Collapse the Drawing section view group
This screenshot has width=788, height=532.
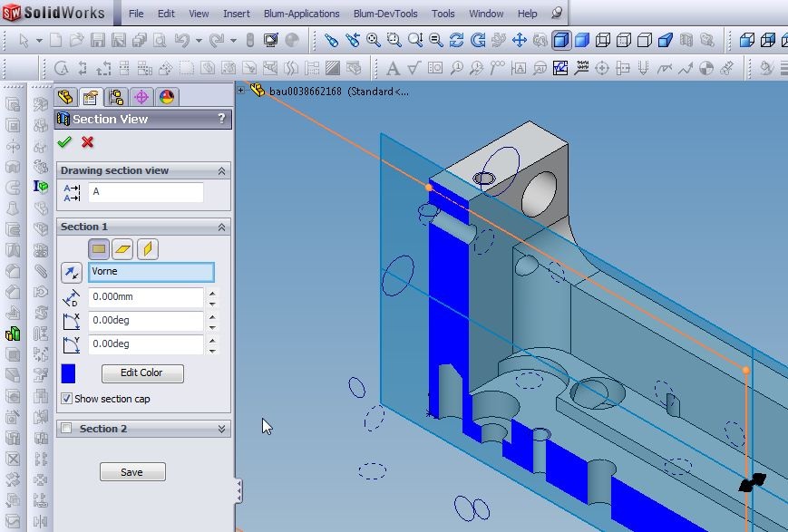pyautogui.click(x=221, y=171)
